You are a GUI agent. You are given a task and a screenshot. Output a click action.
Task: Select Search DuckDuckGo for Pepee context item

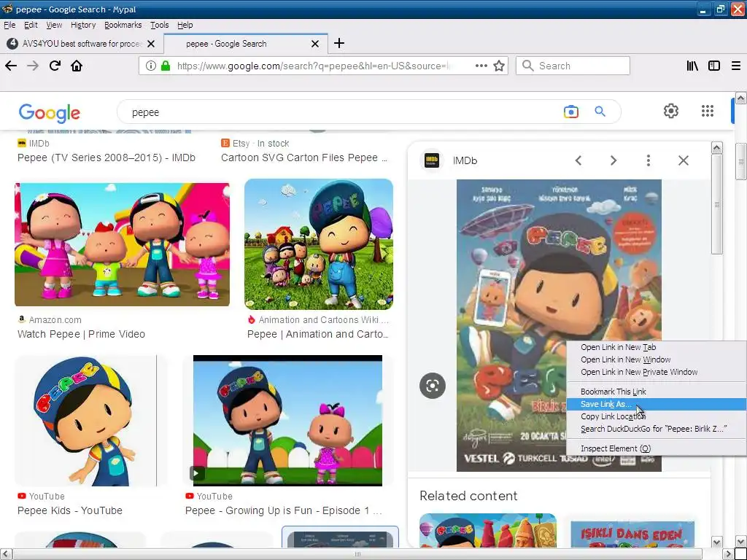pos(657,429)
